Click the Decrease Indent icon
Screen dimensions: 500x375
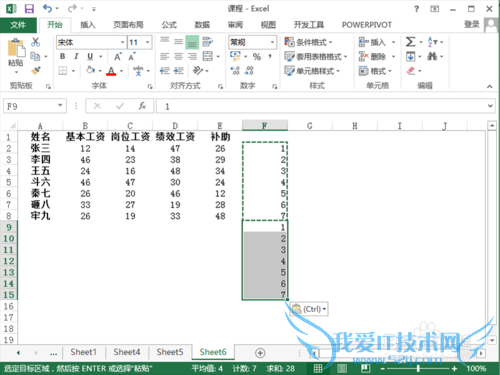(x=164, y=71)
